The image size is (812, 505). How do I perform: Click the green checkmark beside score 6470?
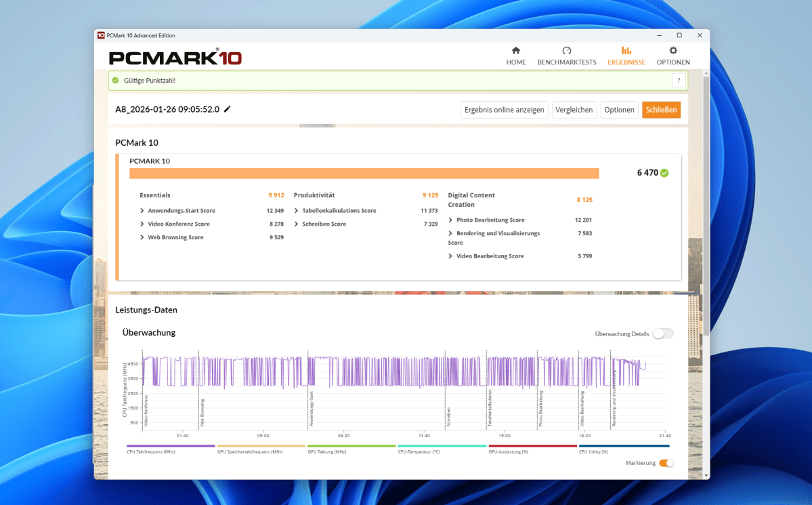(x=664, y=172)
